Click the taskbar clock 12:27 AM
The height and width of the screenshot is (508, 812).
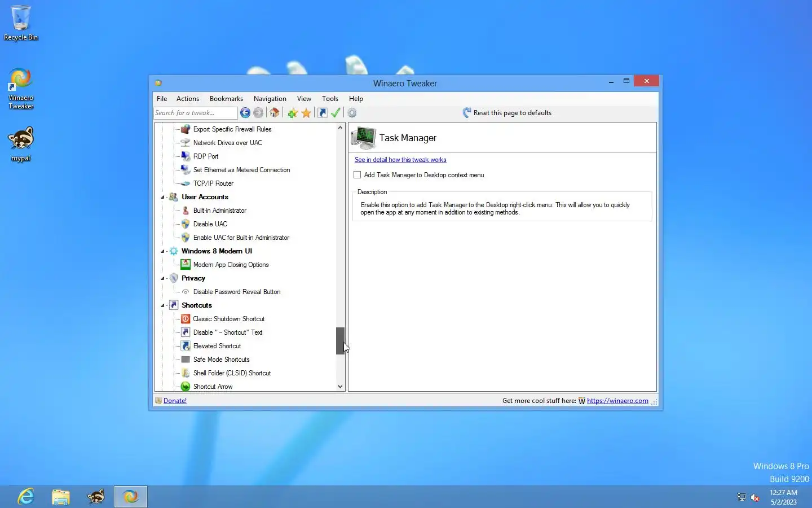(x=784, y=493)
